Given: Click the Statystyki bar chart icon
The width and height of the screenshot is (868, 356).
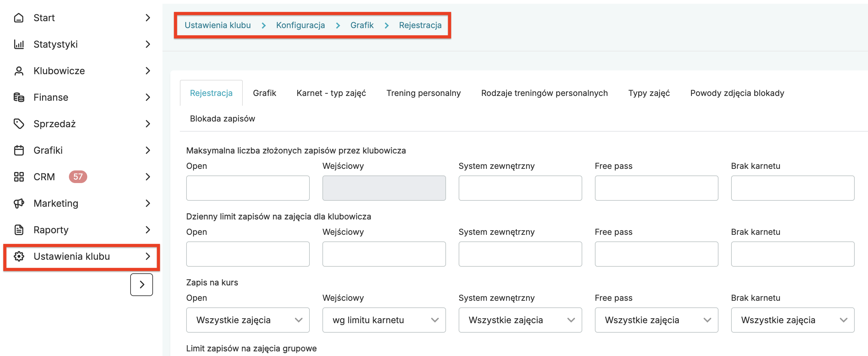Looking at the screenshot, I should click(x=19, y=44).
